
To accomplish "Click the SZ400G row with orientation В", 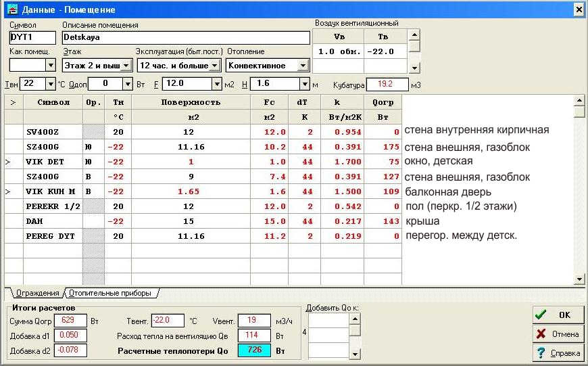I will tap(203, 177).
